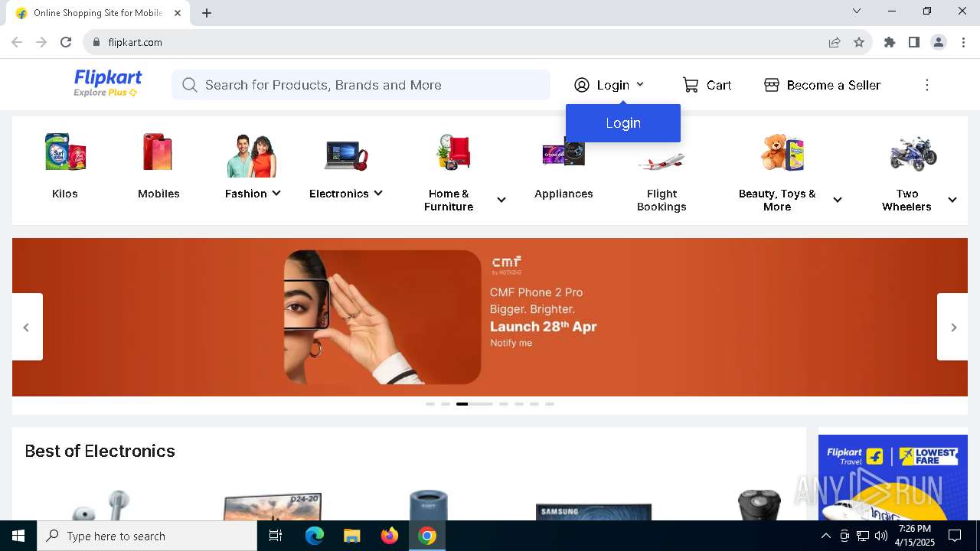
Task: Select the last carousel indicator dot
Action: tap(550, 403)
